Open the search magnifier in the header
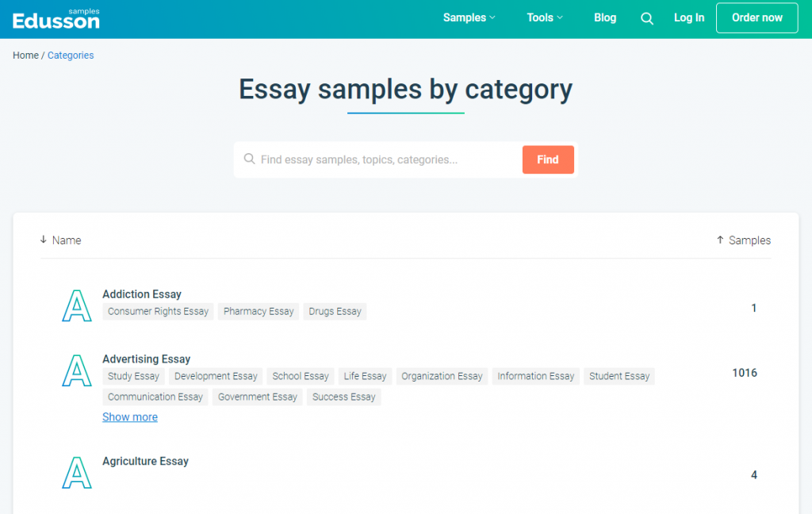Image resolution: width=812 pixels, height=514 pixels. point(647,19)
